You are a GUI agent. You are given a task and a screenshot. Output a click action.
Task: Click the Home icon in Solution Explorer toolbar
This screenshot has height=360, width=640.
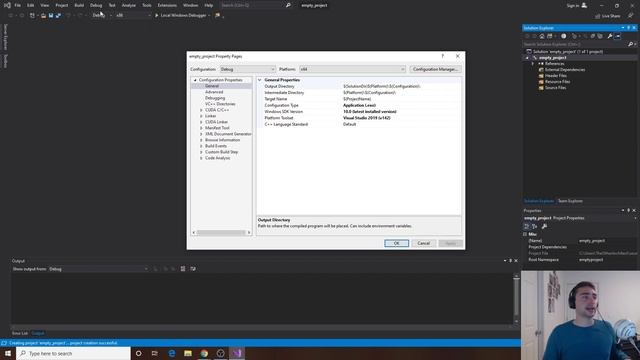[542, 36]
